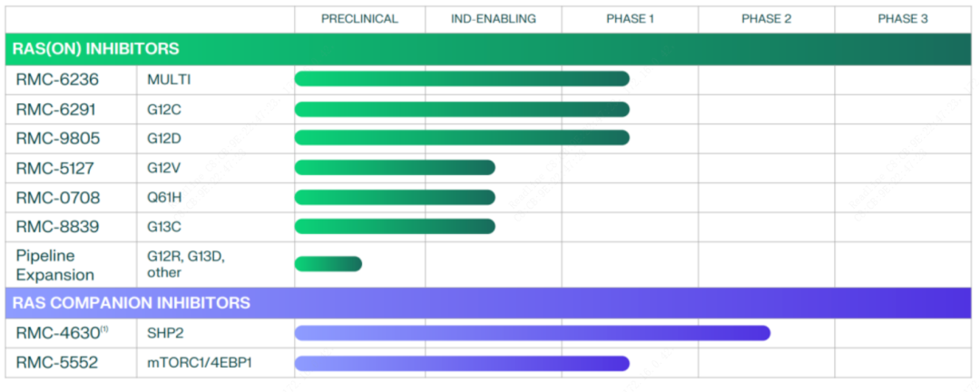The width and height of the screenshot is (980, 392).
Task: Click the RMC-8839 green progress bar
Action: coord(395,226)
